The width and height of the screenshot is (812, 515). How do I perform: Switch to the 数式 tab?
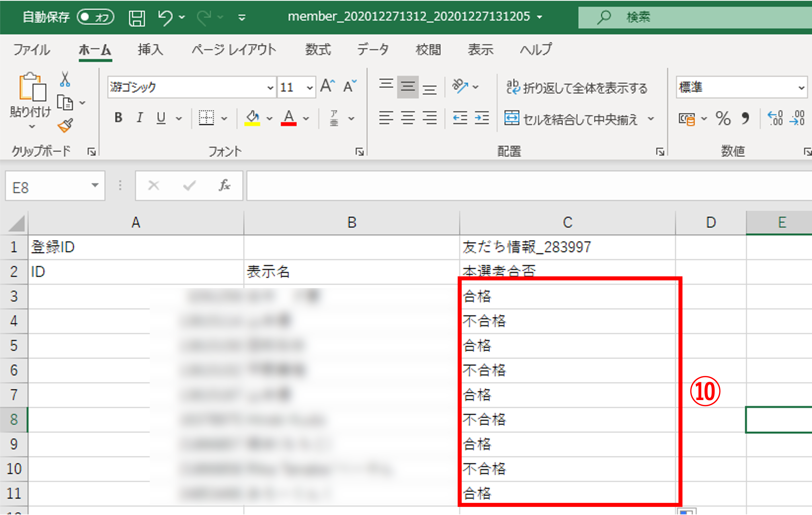click(x=318, y=50)
